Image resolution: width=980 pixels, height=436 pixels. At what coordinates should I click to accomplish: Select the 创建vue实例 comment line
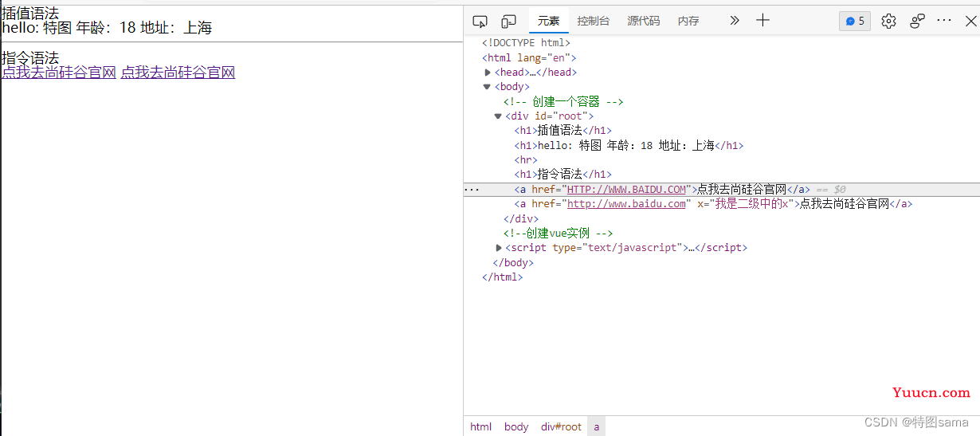[558, 234]
